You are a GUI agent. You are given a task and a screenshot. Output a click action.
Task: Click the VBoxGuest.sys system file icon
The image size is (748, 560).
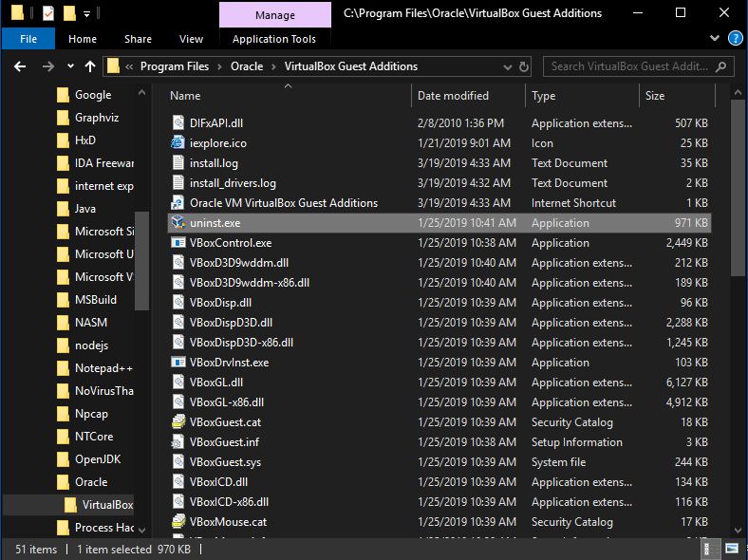178,461
